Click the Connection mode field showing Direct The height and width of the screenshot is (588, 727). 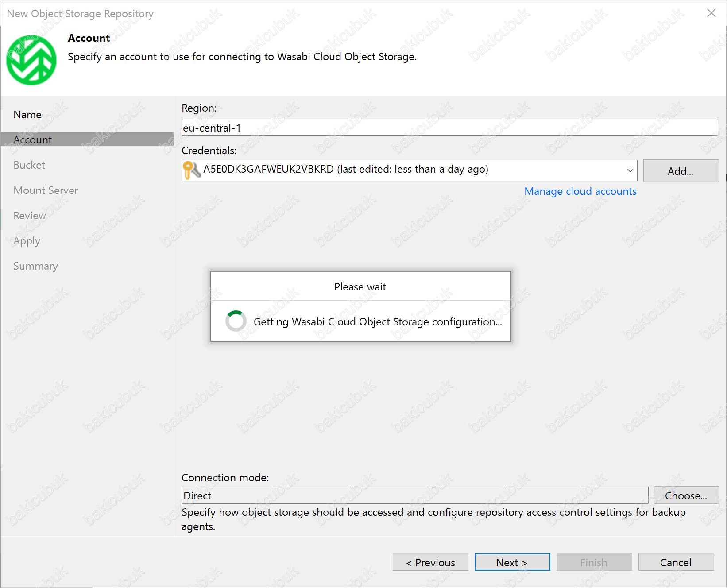pyautogui.click(x=414, y=495)
